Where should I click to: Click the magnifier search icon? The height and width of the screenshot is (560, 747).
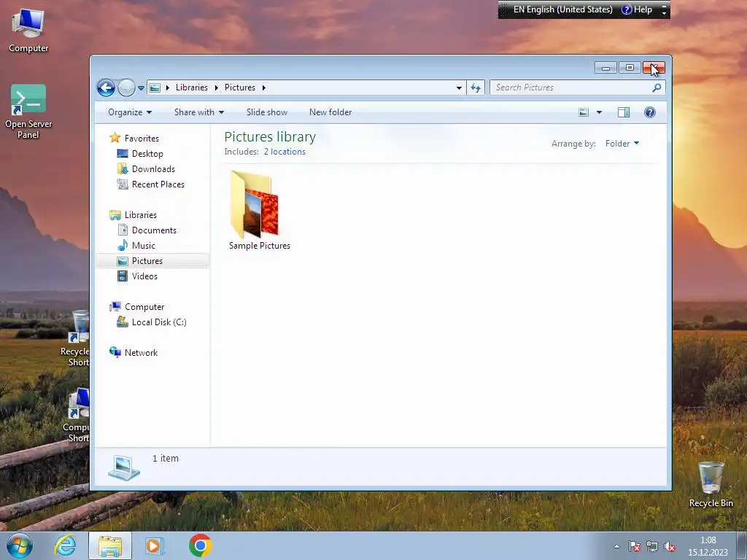coord(657,87)
